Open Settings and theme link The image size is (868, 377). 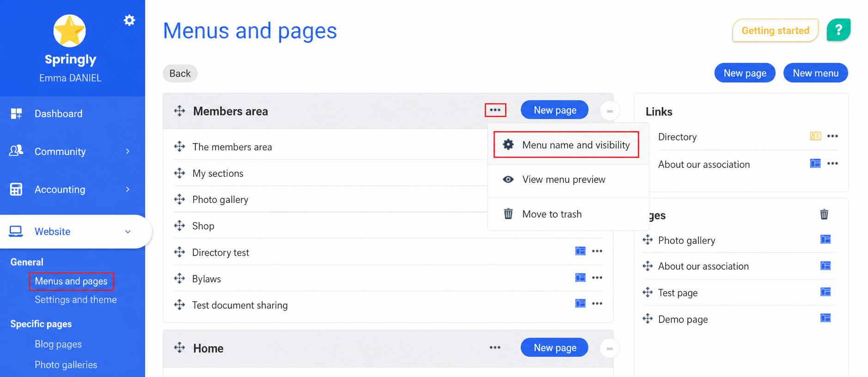coord(76,299)
